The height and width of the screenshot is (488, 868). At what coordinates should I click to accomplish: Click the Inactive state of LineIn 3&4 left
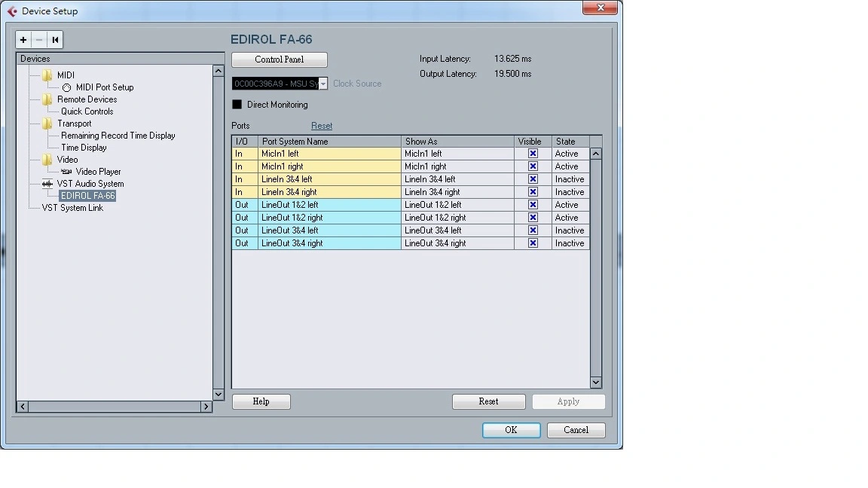click(x=570, y=179)
